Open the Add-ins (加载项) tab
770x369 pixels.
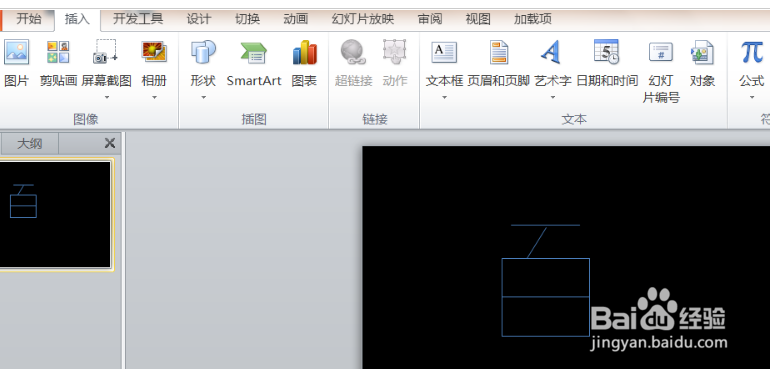click(x=533, y=19)
